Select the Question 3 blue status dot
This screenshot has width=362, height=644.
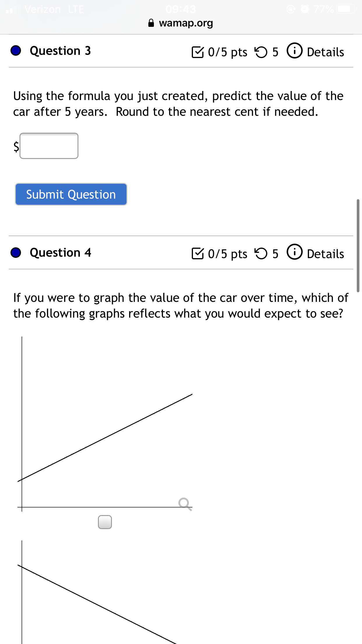16,51
